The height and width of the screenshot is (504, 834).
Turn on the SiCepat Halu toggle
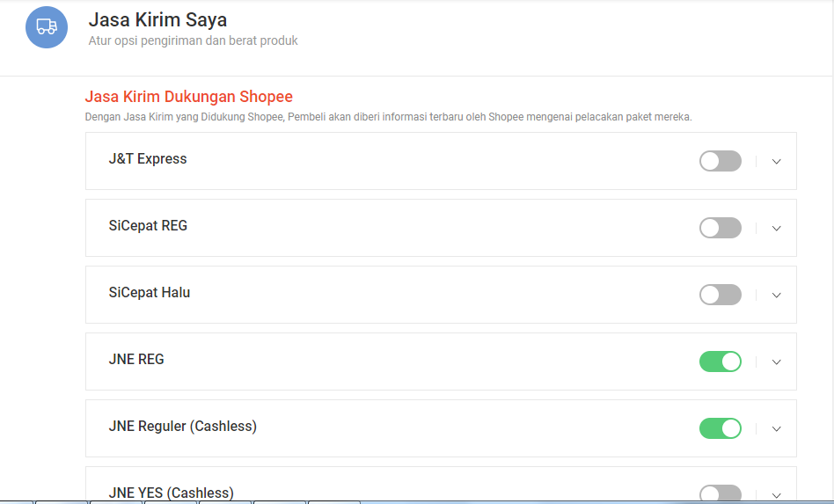pyautogui.click(x=721, y=295)
